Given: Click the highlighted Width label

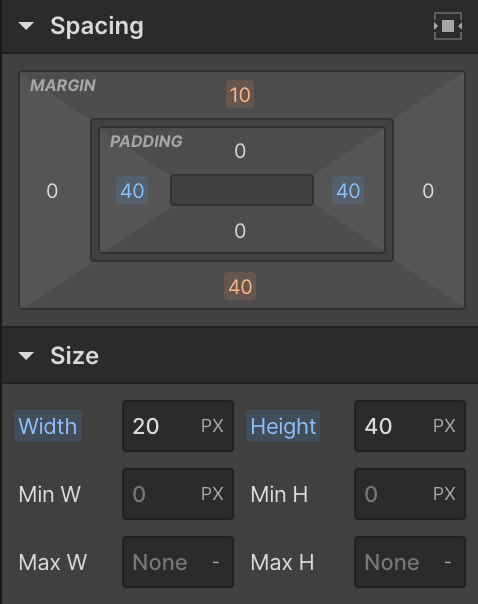Looking at the screenshot, I should click(x=48, y=426).
